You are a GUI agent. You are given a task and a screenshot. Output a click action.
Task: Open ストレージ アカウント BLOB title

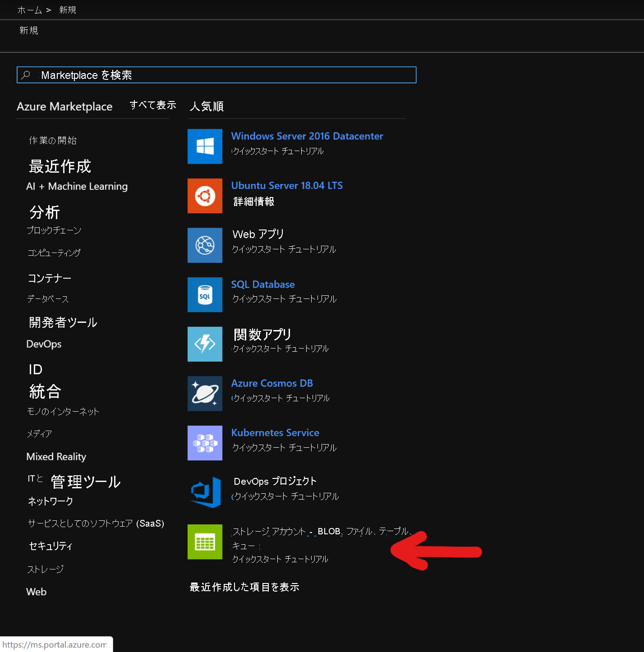(x=322, y=538)
